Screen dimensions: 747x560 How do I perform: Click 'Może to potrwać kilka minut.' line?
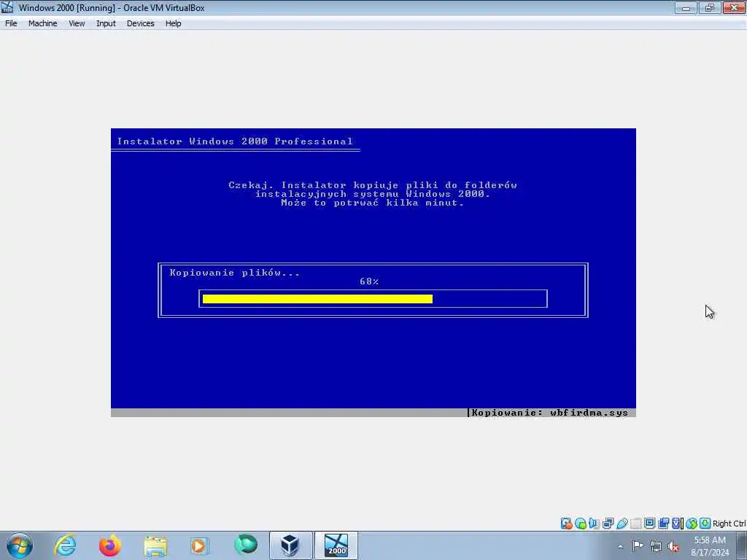tap(373, 203)
